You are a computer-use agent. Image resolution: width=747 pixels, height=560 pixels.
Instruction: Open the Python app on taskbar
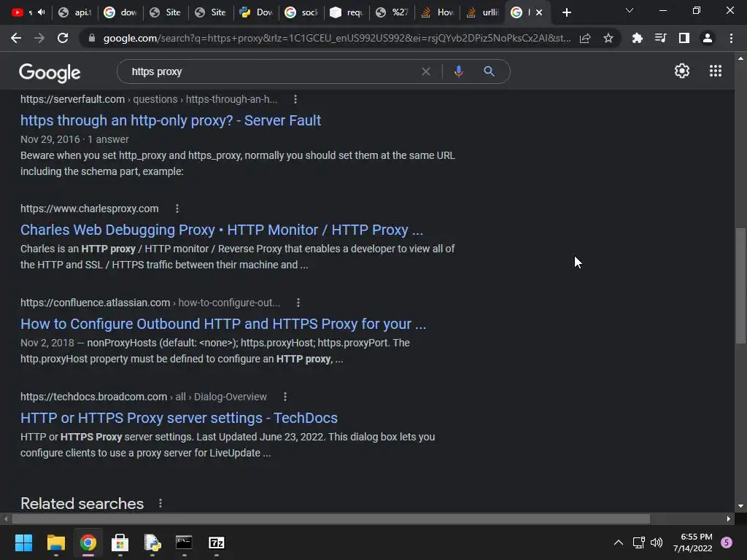152,542
